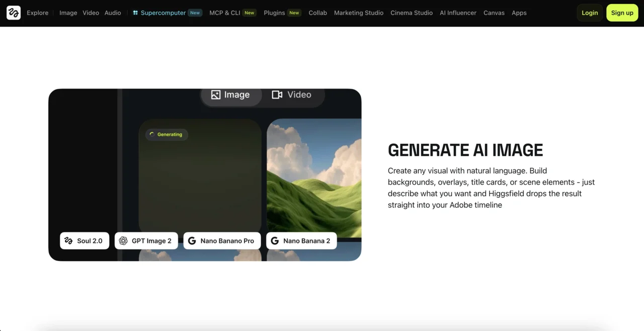Select the Soul 2.0 model chip

click(85, 241)
